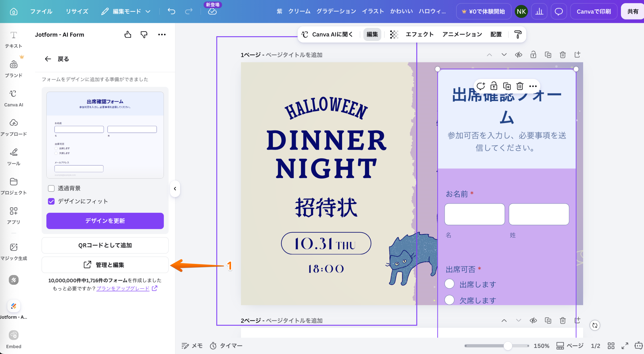Lock the selected form element
Image resolution: width=644 pixels, height=354 pixels.
(494, 86)
